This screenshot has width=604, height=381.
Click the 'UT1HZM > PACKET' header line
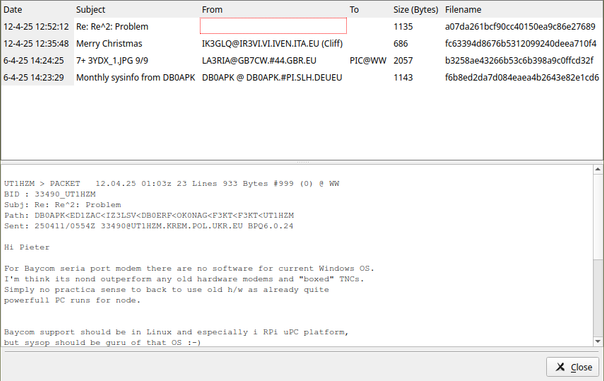(x=171, y=183)
